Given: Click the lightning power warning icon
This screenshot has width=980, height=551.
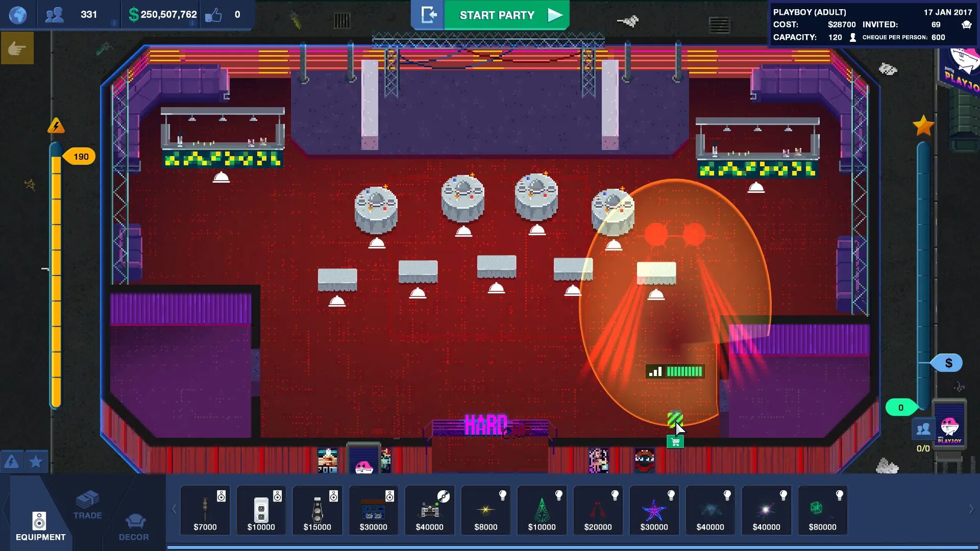Looking at the screenshot, I should click(x=56, y=126).
